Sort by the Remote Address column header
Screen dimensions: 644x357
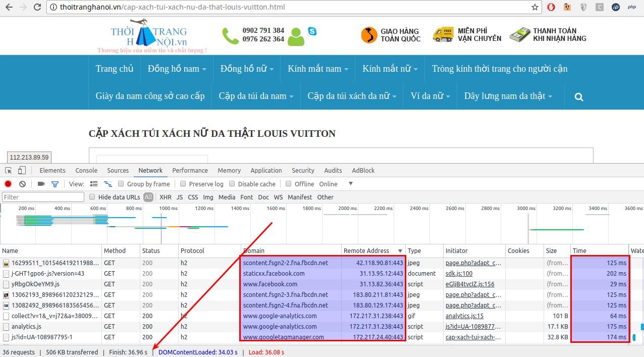[373, 250]
